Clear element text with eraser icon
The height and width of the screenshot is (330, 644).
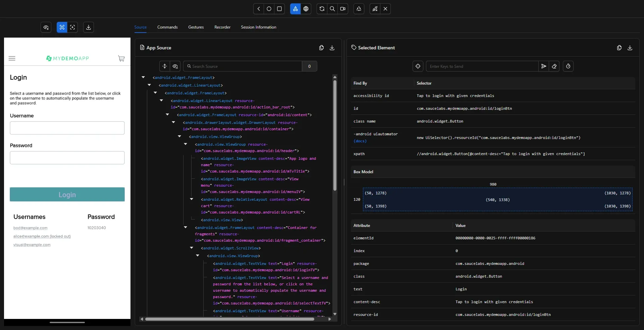point(554,66)
